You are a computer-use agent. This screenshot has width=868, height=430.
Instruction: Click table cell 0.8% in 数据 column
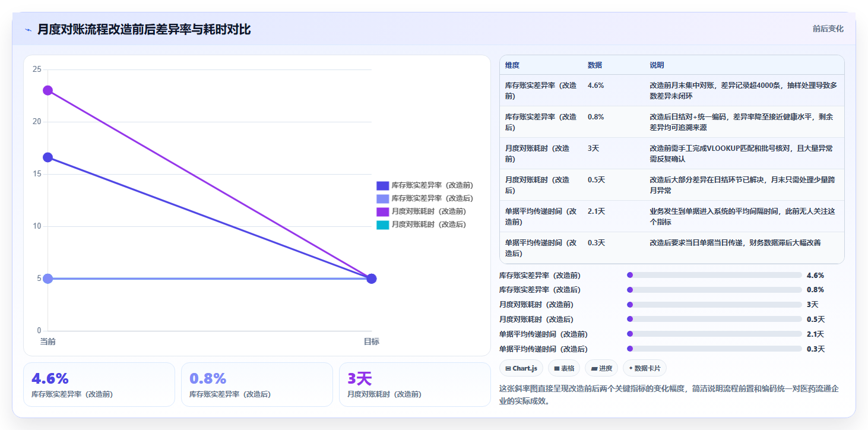(x=595, y=117)
